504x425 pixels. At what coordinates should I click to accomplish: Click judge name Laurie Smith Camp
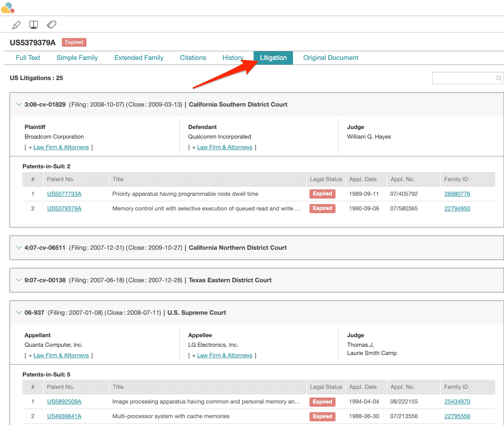(x=372, y=353)
